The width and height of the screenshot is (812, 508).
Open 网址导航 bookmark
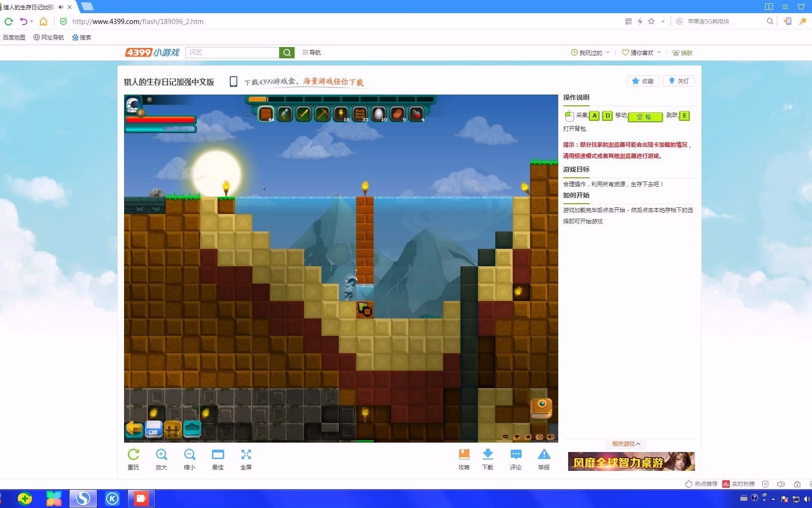[48, 38]
